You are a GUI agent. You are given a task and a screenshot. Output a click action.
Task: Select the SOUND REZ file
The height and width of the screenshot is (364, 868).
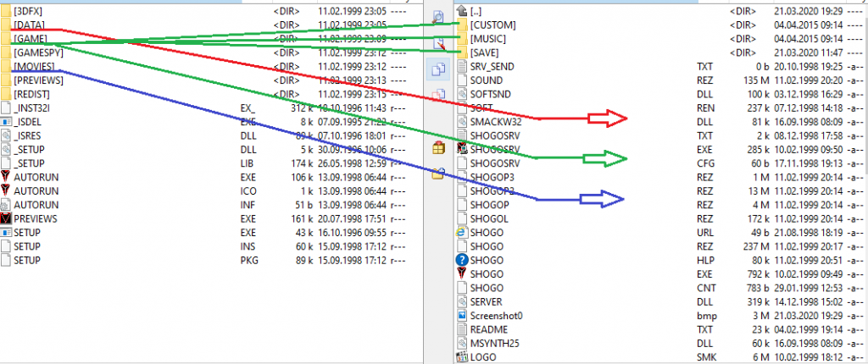click(x=661, y=80)
